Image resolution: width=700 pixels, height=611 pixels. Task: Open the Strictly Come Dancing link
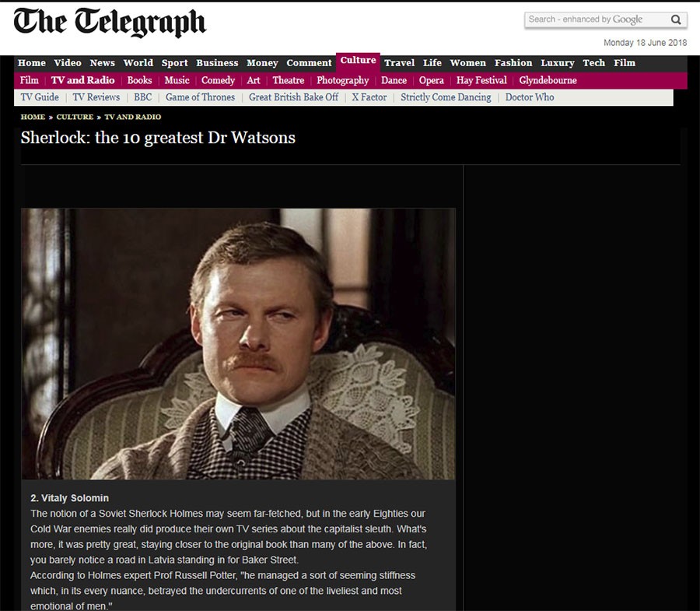[x=446, y=97]
